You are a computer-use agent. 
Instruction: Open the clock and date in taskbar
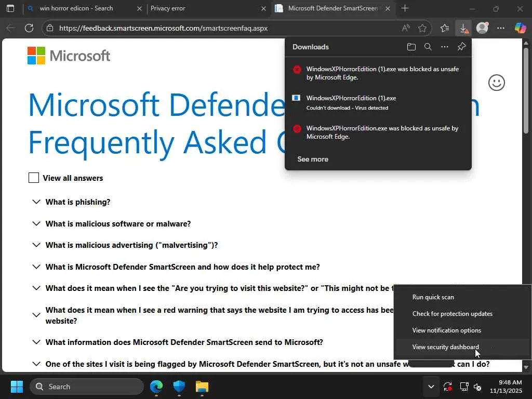pyautogui.click(x=506, y=387)
